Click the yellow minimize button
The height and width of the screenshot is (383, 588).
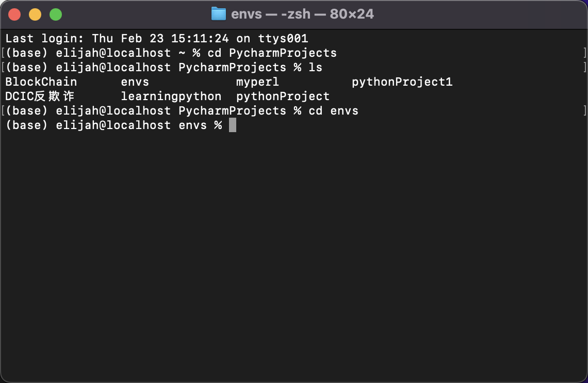click(35, 15)
